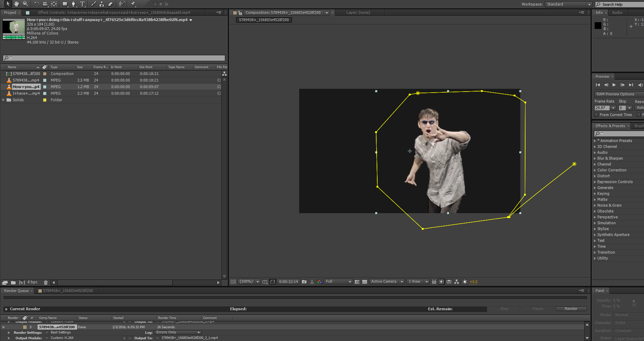This screenshot has height=341, width=644.
Task: Choose the Puppet Pin tool
Action: click(133, 4)
